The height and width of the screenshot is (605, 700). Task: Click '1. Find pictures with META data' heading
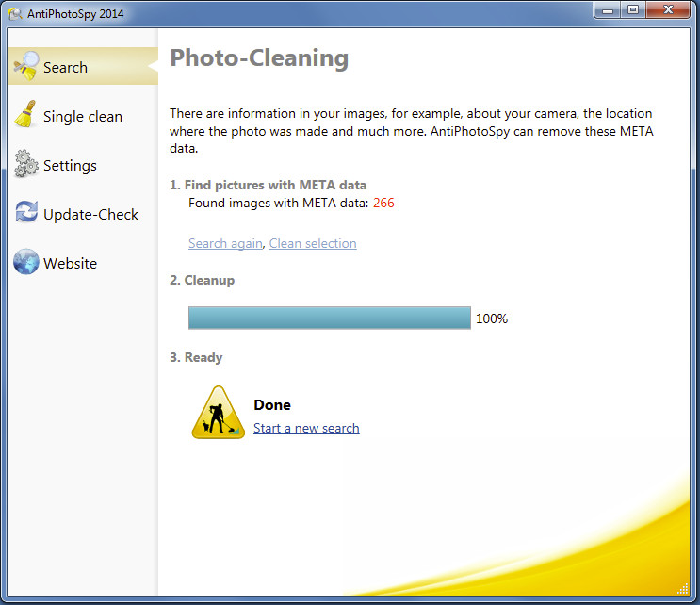pos(268,185)
